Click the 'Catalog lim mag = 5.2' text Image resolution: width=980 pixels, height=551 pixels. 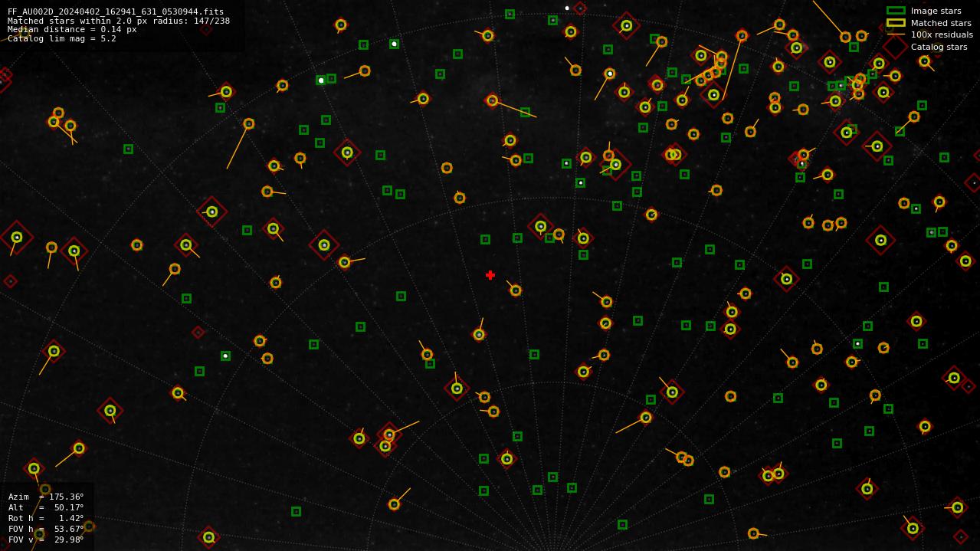click(62, 38)
